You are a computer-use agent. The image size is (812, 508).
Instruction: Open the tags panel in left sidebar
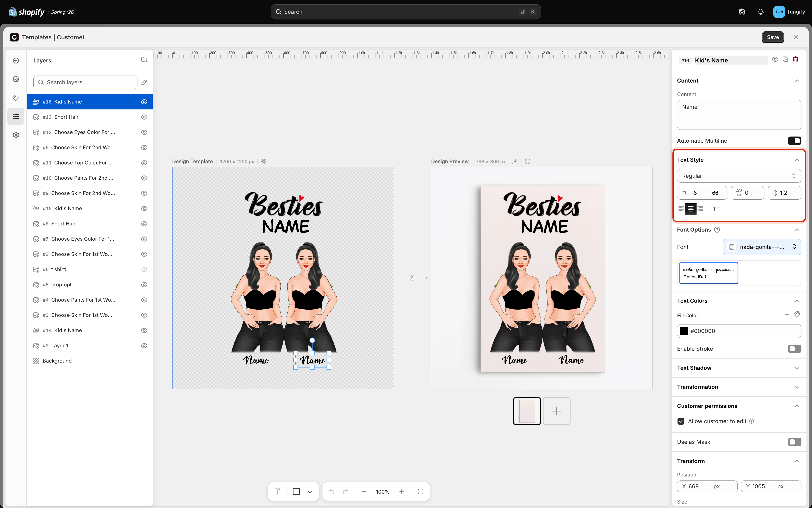pos(16,98)
